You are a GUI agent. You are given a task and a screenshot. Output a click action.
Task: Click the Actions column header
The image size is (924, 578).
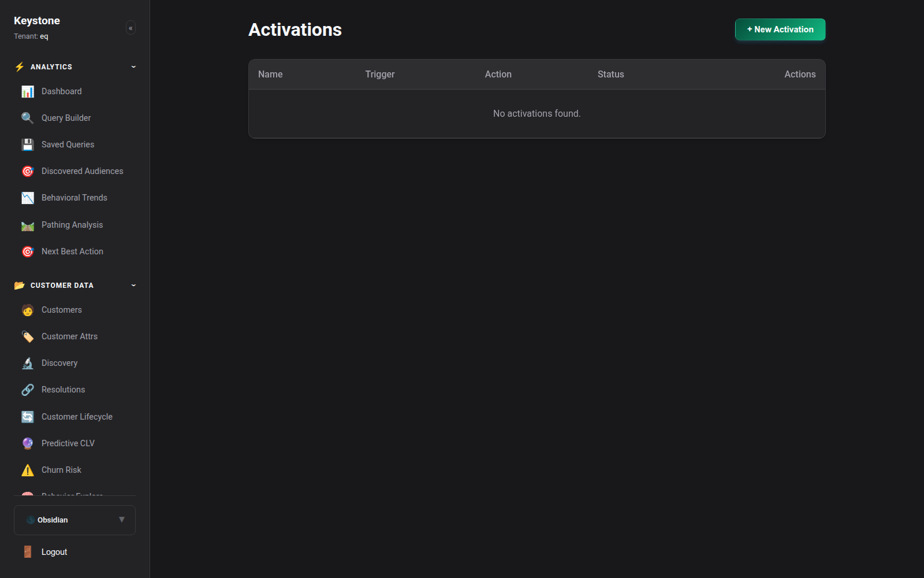(800, 75)
